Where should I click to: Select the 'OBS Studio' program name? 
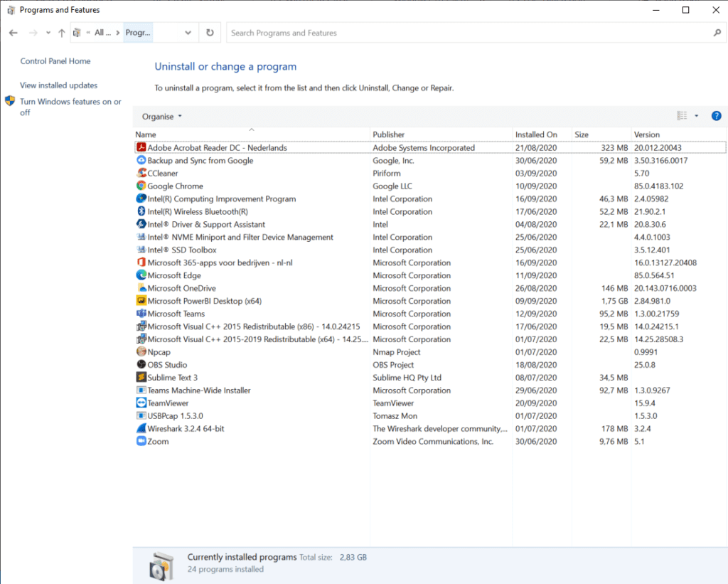click(x=167, y=365)
